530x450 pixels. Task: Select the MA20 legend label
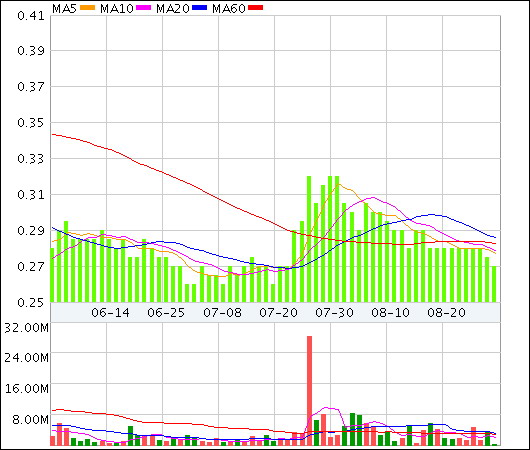coord(173,8)
